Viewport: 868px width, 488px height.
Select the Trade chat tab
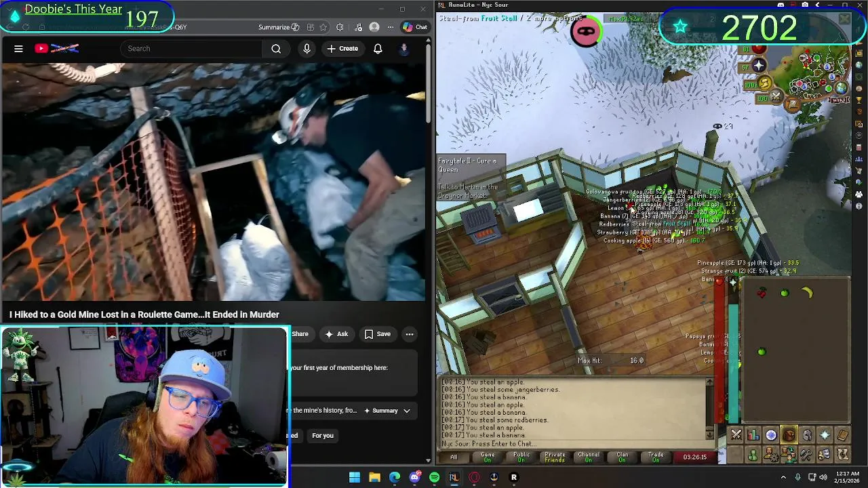[656, 457]
